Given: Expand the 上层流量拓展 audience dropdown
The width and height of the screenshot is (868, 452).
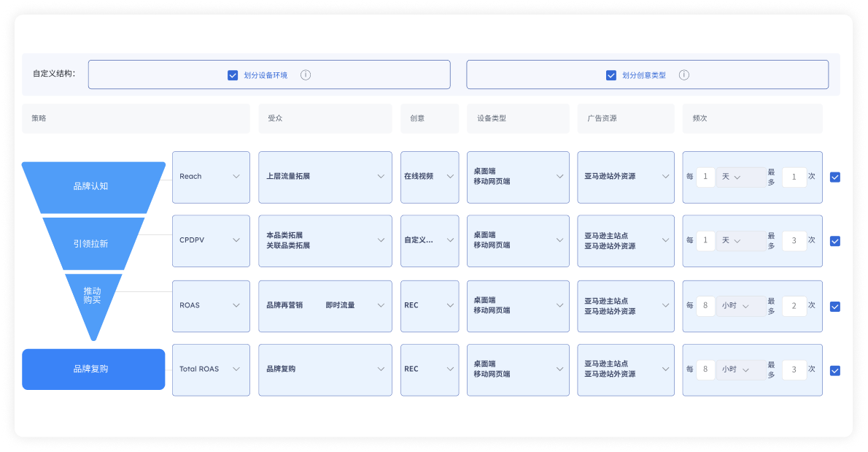Looking at the screenshot, I should tap(325, 177).
